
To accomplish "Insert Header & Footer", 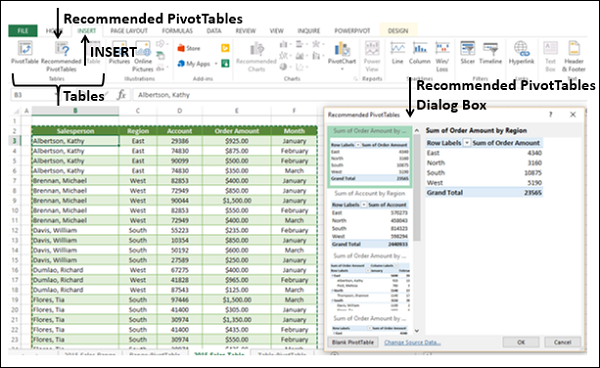I will 574,56.
